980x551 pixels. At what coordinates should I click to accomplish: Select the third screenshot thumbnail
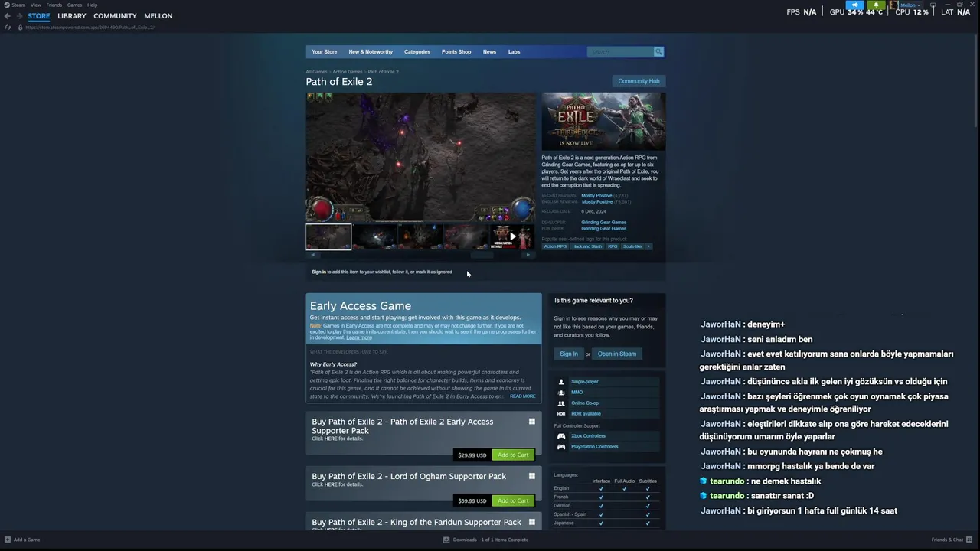click(420, 237)
